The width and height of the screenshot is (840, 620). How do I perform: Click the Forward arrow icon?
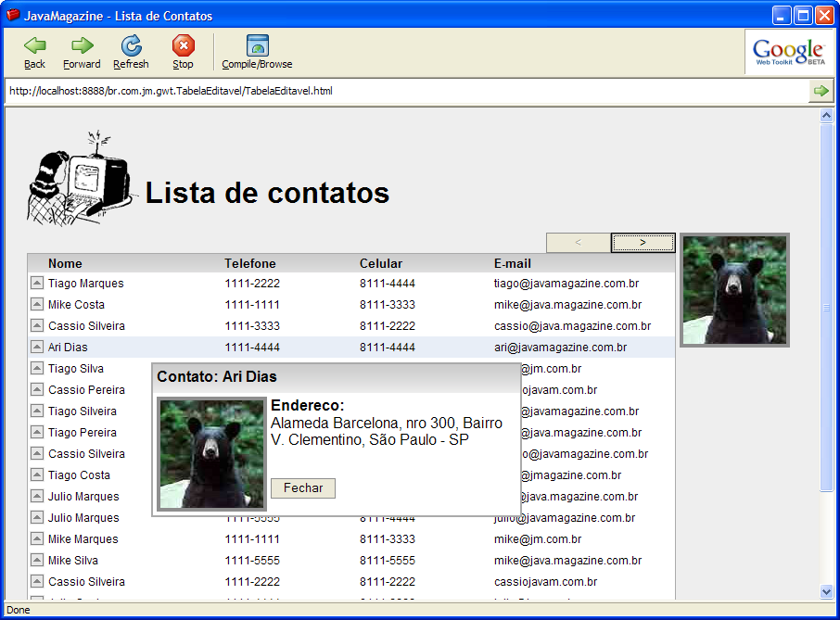point(82,45)
